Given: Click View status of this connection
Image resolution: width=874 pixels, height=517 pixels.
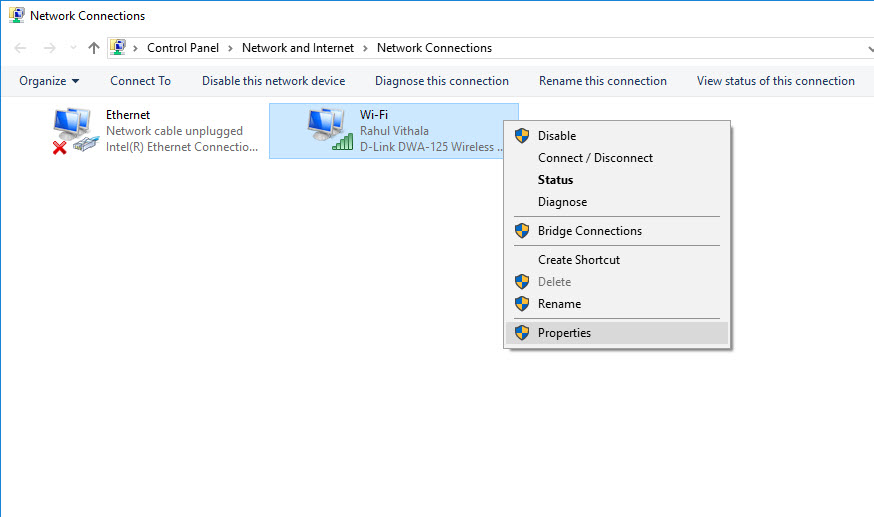Looking at the screenshot, I should [775, 81].
